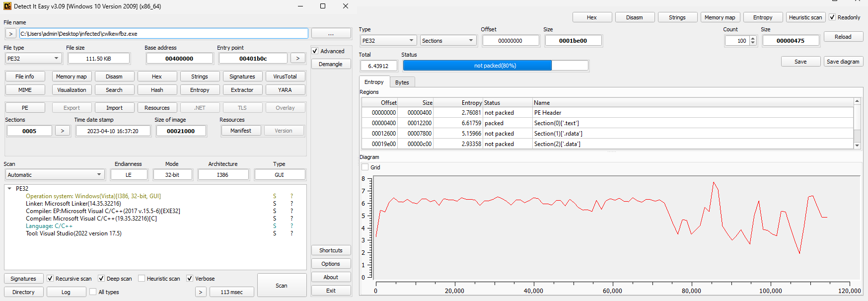The image size is (868, 301).
Task: Open the YARA button
Action: [x=285, y=90]
